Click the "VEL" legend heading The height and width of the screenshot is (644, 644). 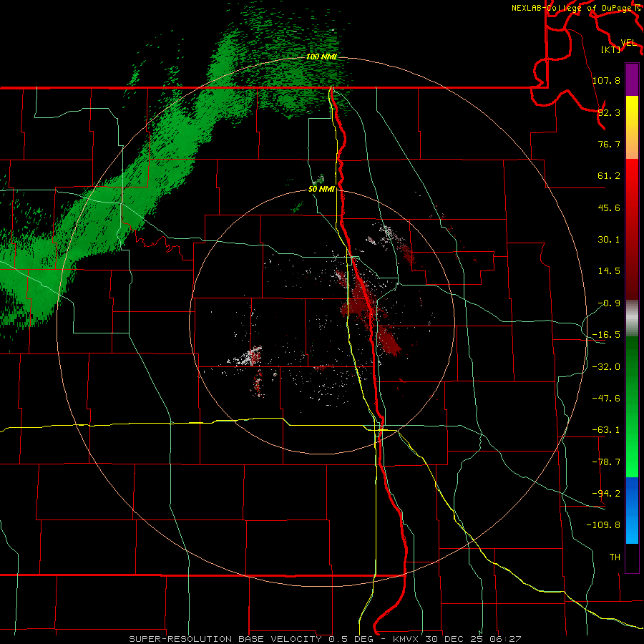click(629, 43)
